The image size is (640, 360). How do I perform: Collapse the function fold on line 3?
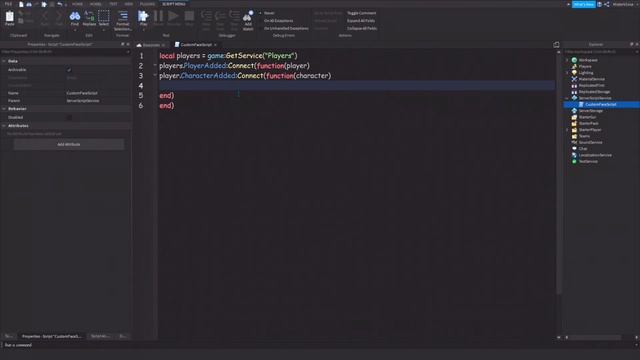pos(155,75)
